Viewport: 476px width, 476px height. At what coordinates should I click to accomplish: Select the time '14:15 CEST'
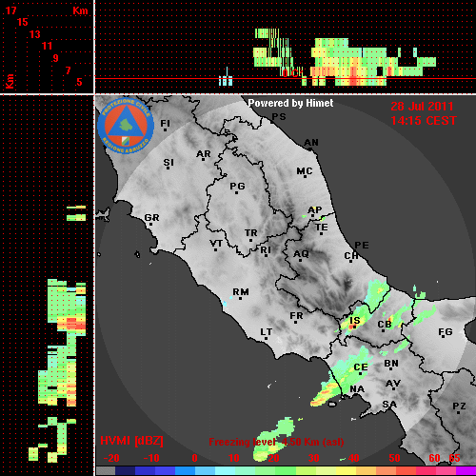(424, 121)
